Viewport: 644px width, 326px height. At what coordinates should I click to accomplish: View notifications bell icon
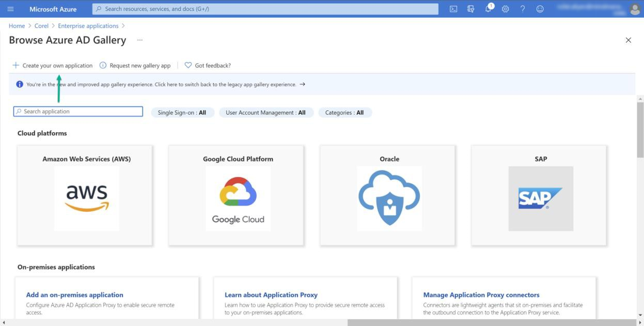[488, 9]
